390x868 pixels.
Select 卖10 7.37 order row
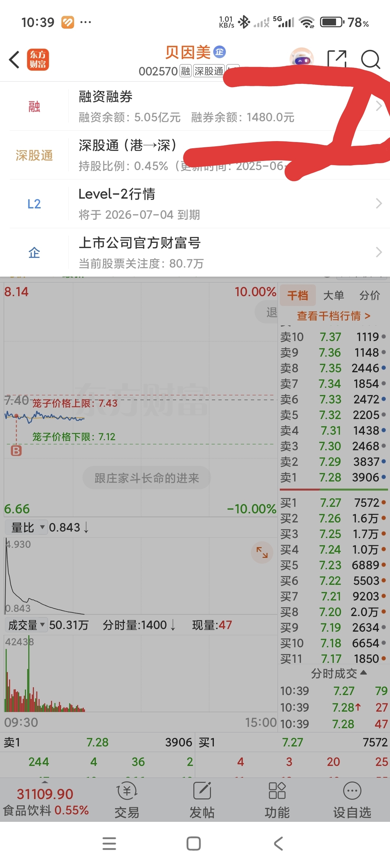[x=333, y=336]
